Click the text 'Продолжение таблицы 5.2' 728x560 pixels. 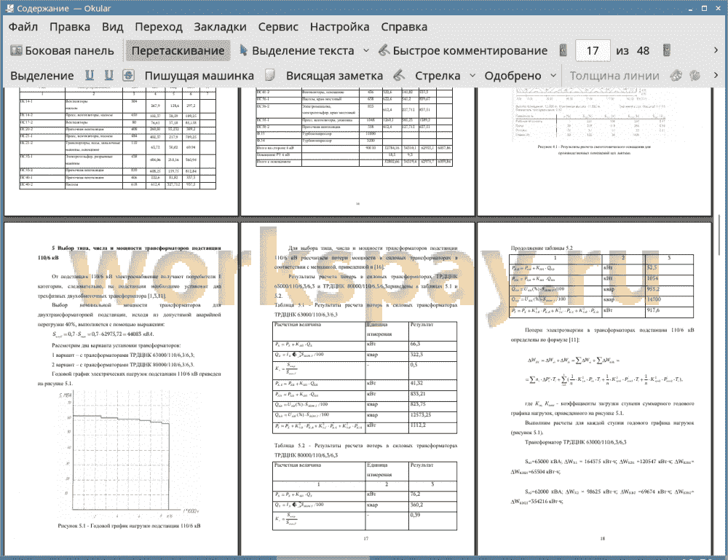tap(542, 248)
